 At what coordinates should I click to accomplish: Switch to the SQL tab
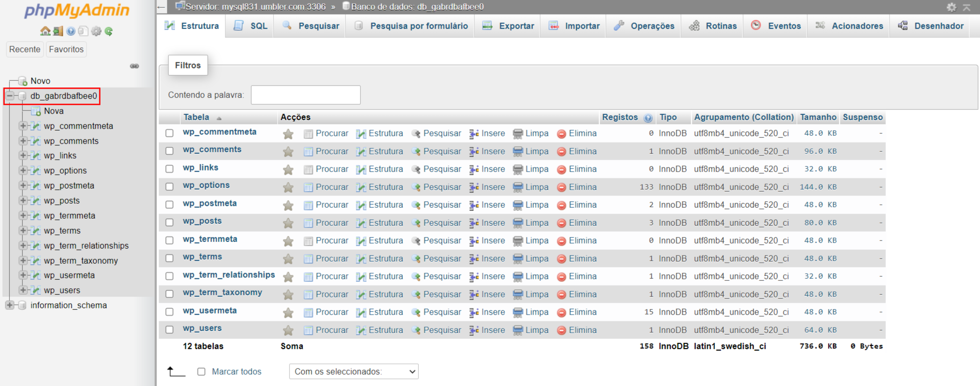tap(252, 26)
